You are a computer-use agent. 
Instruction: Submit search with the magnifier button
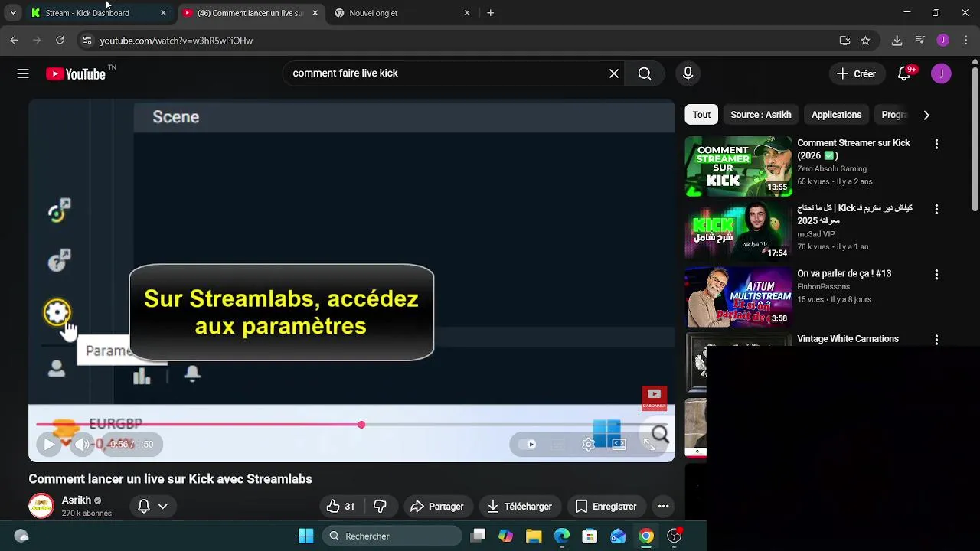645,73
